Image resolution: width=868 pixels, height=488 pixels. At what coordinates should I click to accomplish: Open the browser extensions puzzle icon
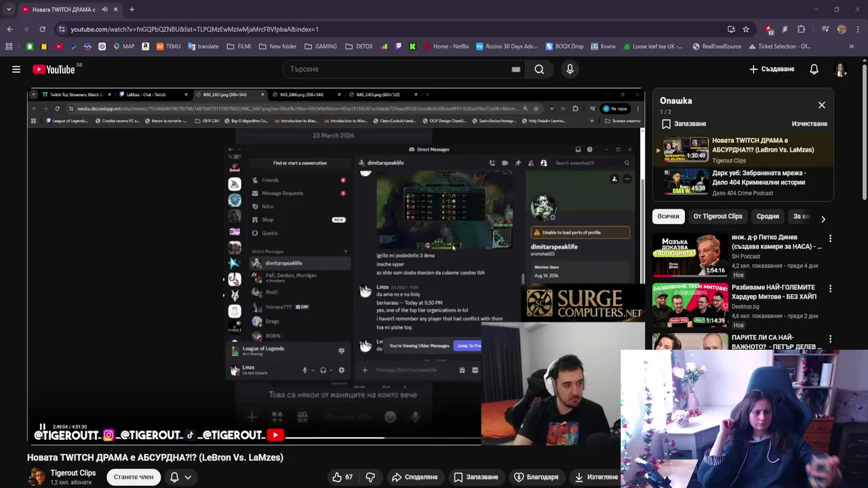click(x=801, y=29)
